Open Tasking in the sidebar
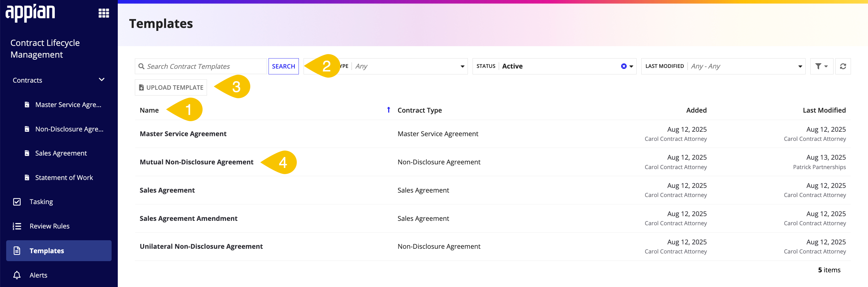This screenshot has width=868, height=287. coord(41,201)
